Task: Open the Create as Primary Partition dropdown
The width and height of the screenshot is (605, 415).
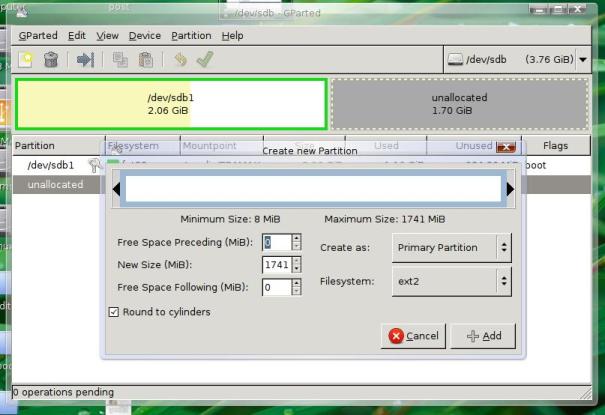Action: pyautogui.click(x=452, y=248)
